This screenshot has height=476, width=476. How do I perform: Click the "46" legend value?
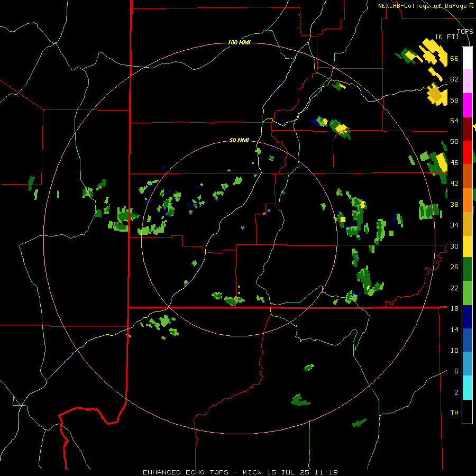[454, 163]
